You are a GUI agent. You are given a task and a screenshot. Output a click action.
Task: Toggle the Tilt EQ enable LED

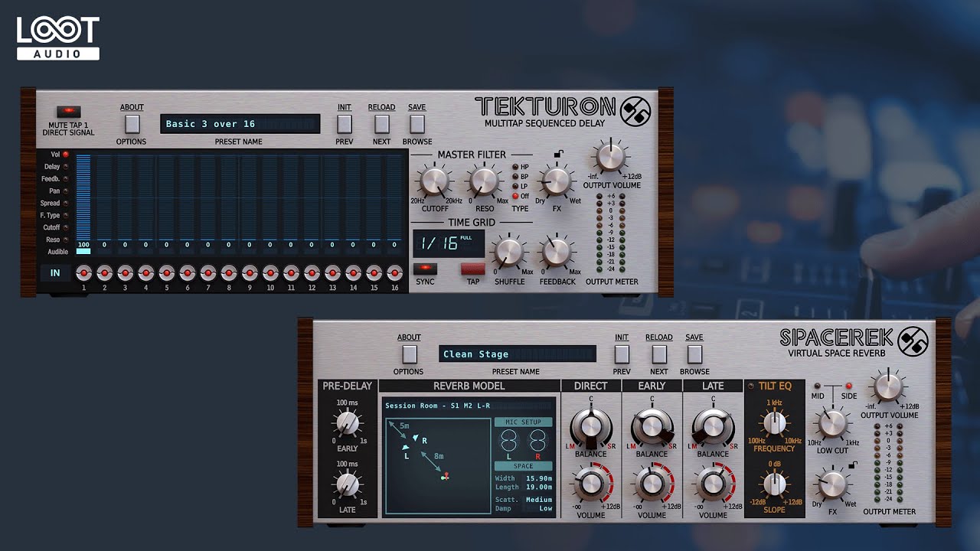[x=750, y=386]
